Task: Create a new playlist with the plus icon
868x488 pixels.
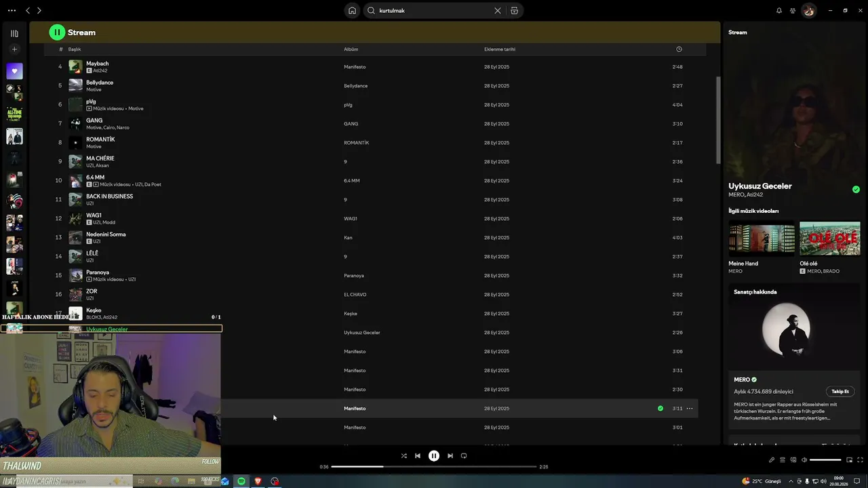Action: [x=14, y=49]
